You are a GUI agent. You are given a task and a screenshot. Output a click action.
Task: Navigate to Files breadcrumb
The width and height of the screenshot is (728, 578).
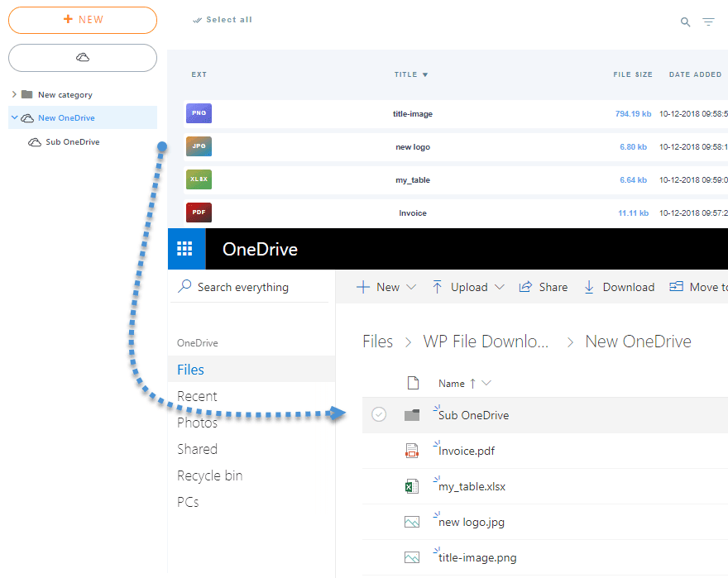point(377,342)
